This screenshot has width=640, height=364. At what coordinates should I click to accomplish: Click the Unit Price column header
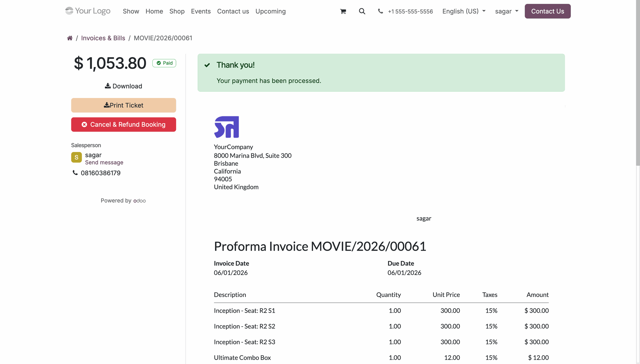pos(446,295)
